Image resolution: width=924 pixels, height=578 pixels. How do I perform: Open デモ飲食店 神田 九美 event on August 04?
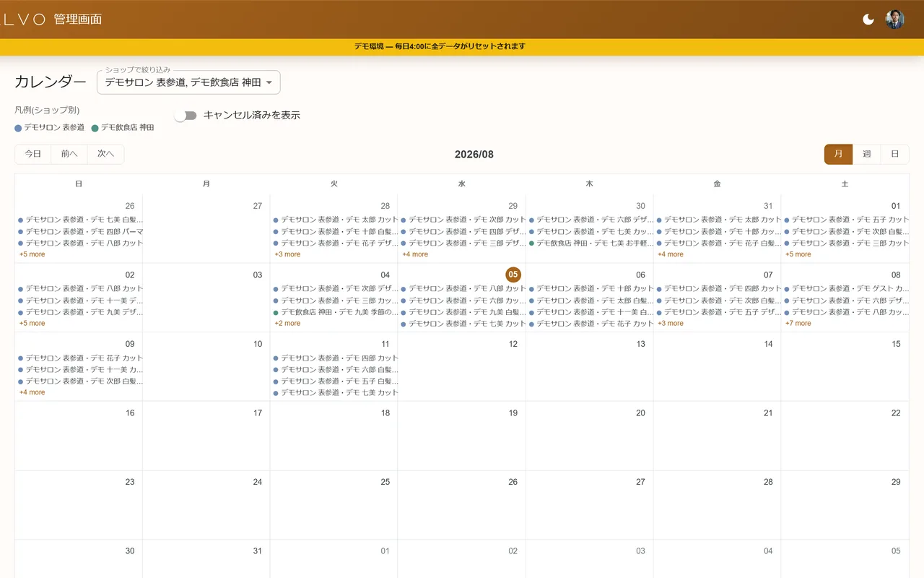335,312
